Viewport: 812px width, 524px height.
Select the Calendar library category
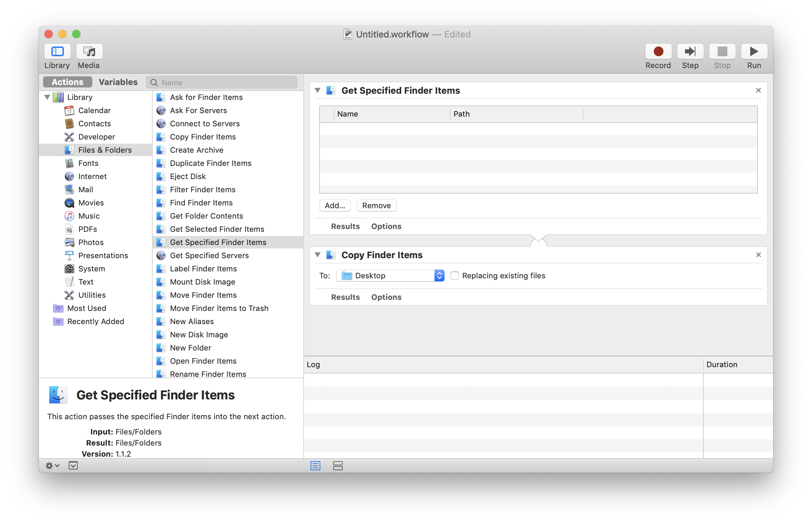tap(95, 110)
